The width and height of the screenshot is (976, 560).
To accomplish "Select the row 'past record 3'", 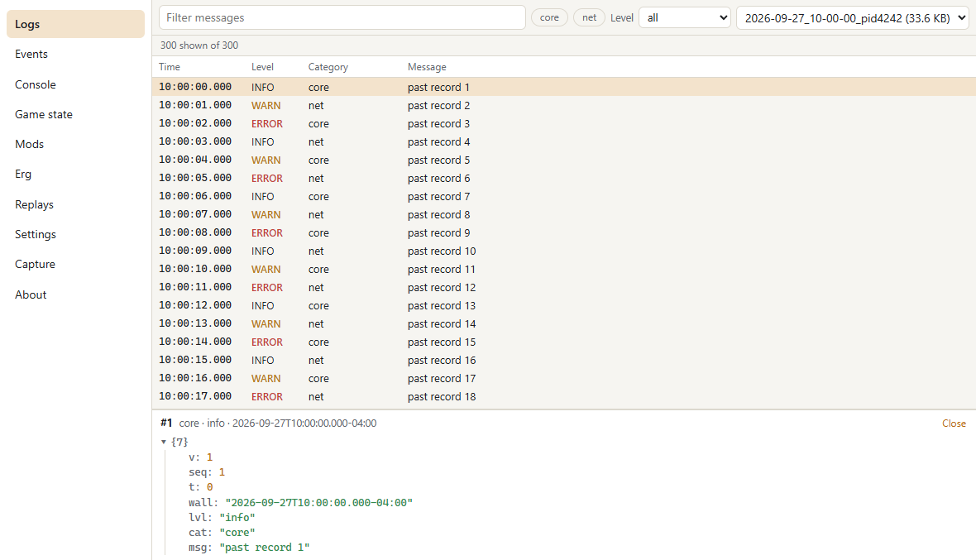I will [x=564, y=123].
